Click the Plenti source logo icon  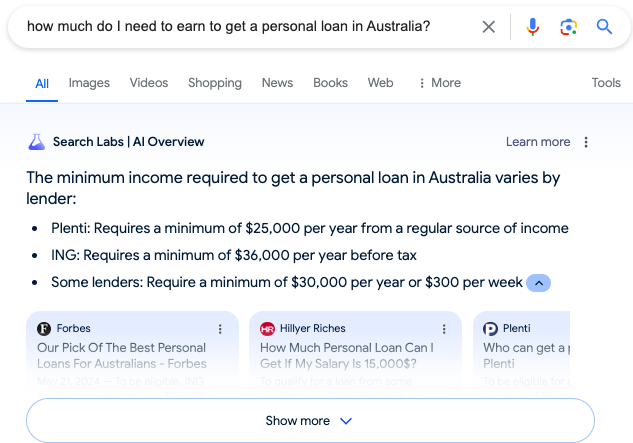pos(491,329)
